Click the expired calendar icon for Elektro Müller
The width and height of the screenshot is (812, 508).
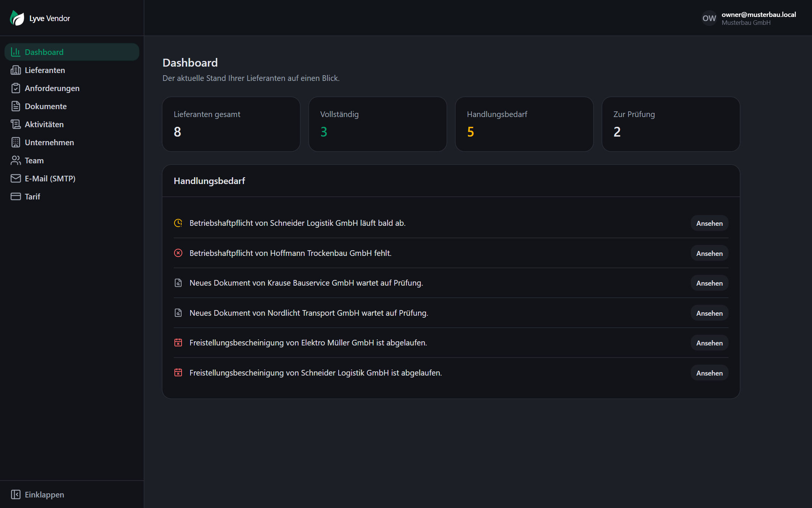[x=178, y=343]
